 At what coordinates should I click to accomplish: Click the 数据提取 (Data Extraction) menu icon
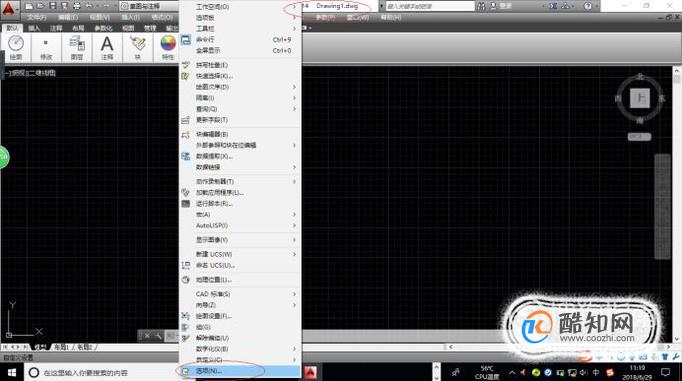click(186, 156)
